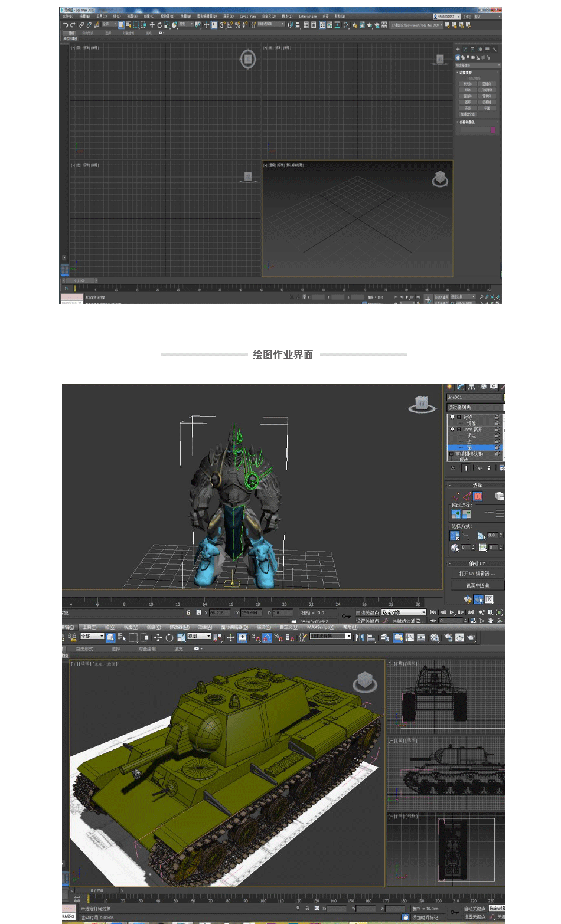Toggle Show End Result icon below modifier stack
Screen dimensions: 561x924
[466, 468]
